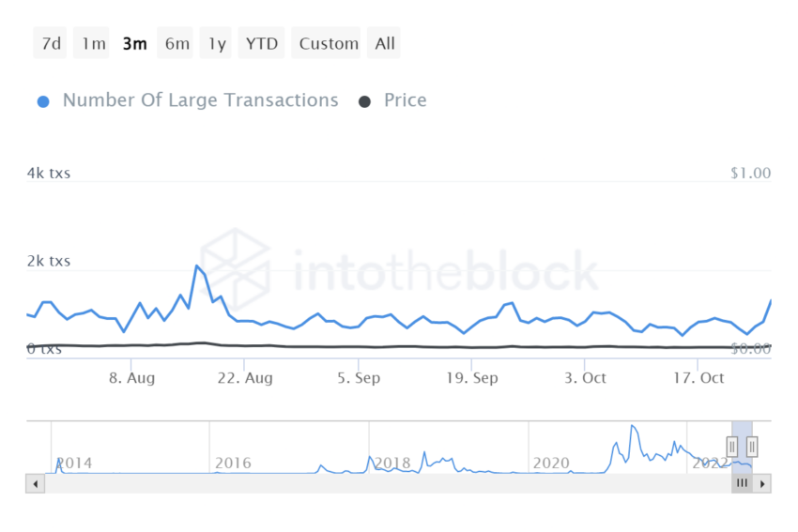Click the 2018 area in navigator timeline

[392, 463]
